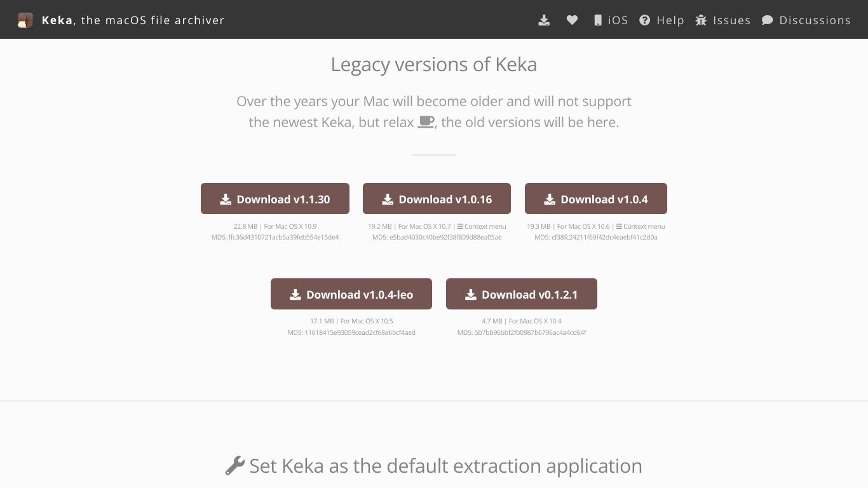Download Keka v1.0.4 for 10.6
The width and height of the screenshot is (868, 488).
click(x=596, y=199)
